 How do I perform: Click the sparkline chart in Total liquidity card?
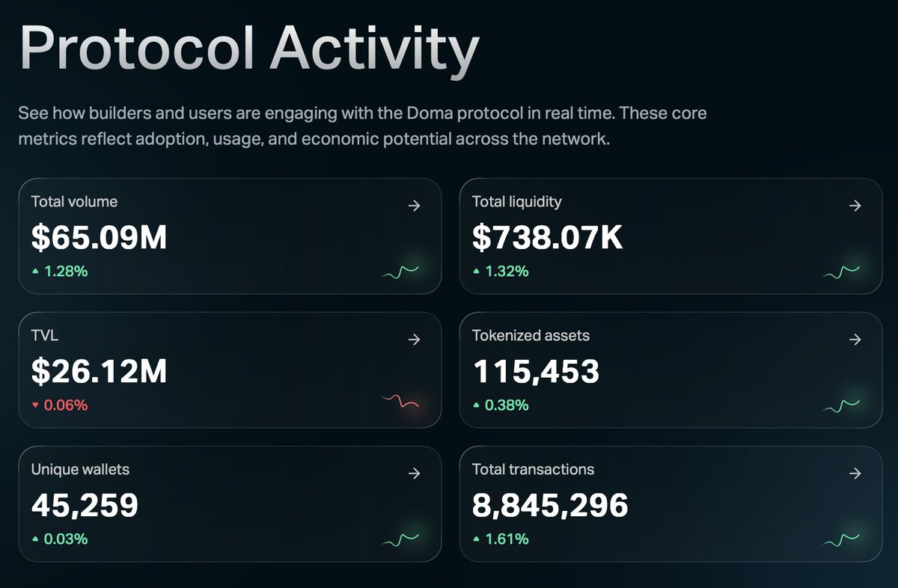841,272
